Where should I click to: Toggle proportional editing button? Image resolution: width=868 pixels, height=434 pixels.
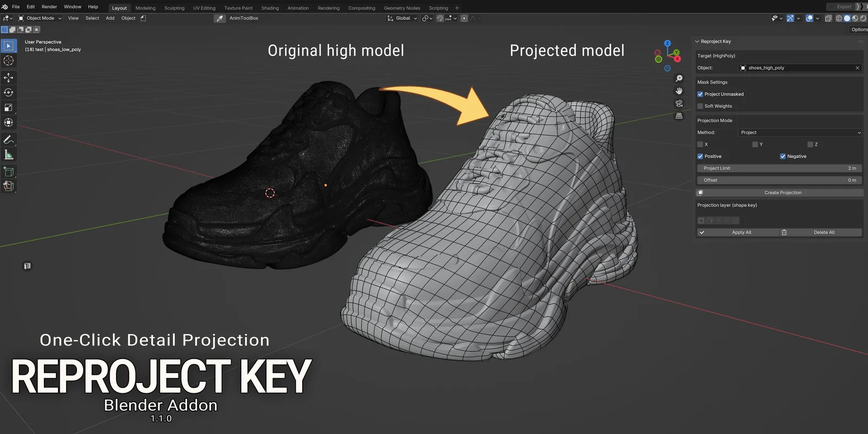(x=464, y=18)
